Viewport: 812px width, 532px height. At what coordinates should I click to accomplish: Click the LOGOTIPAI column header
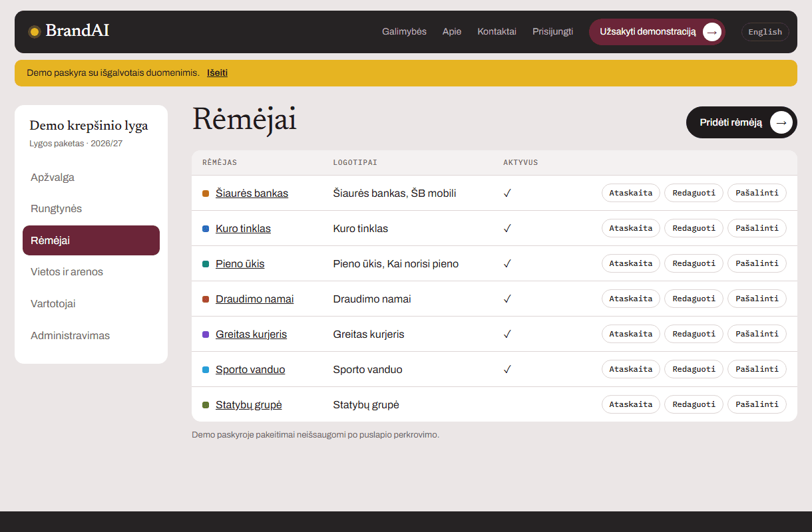click(x=355, y=163)
